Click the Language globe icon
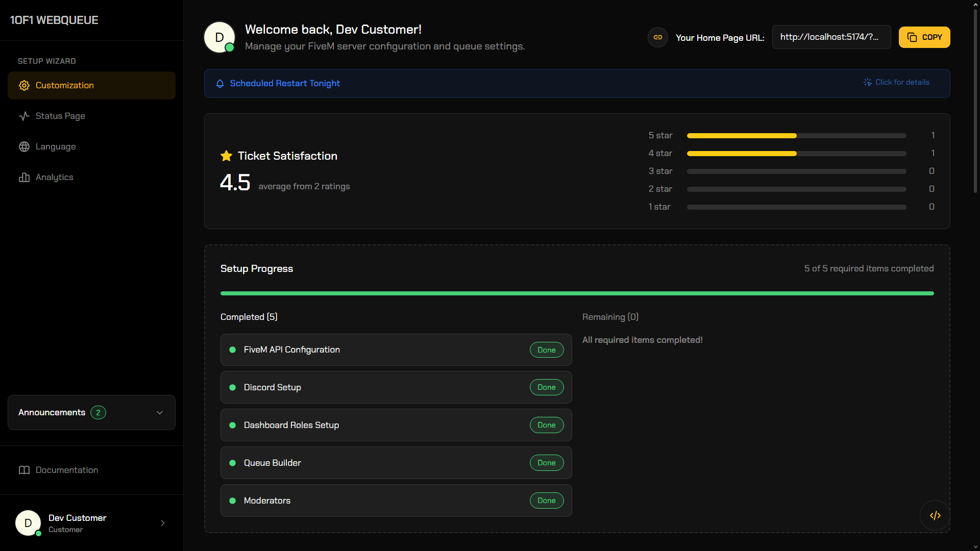Image resolution: width=980 pixels, height=551 pixels. tap(24, 146)
